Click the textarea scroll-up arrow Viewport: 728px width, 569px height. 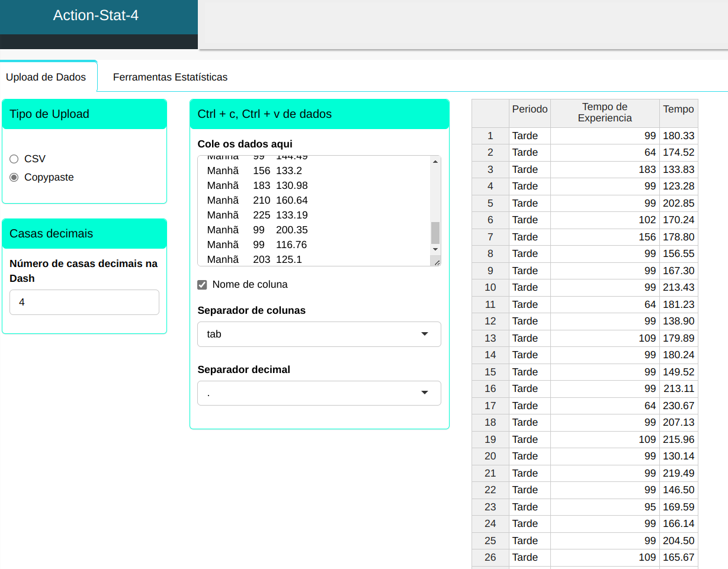tap(435, 162)
